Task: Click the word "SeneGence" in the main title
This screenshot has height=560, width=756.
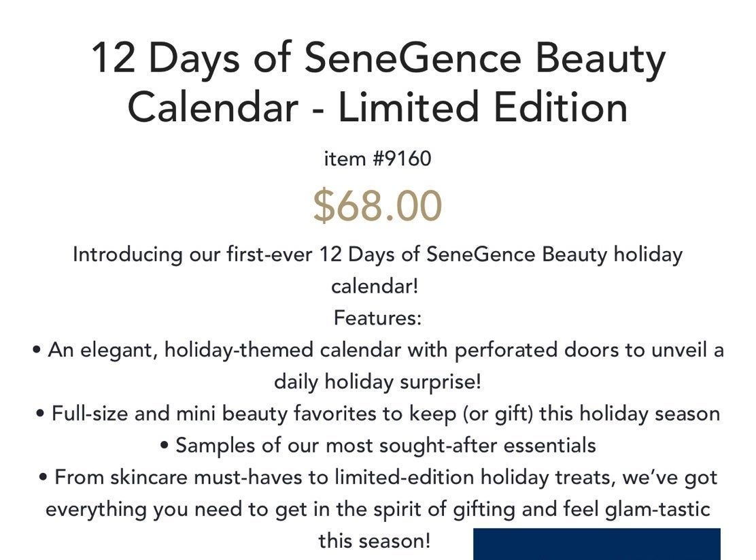Action: tap(413, 58)
